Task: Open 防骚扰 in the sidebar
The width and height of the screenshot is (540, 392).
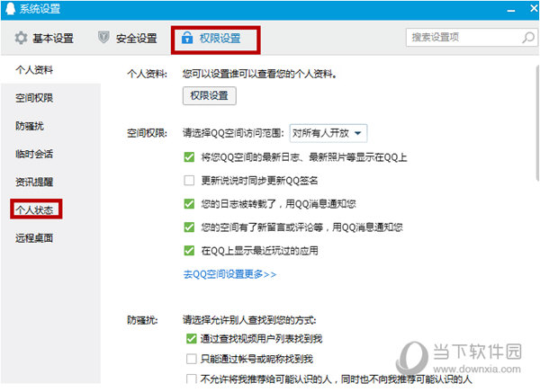Action: (x=30, y=126)
